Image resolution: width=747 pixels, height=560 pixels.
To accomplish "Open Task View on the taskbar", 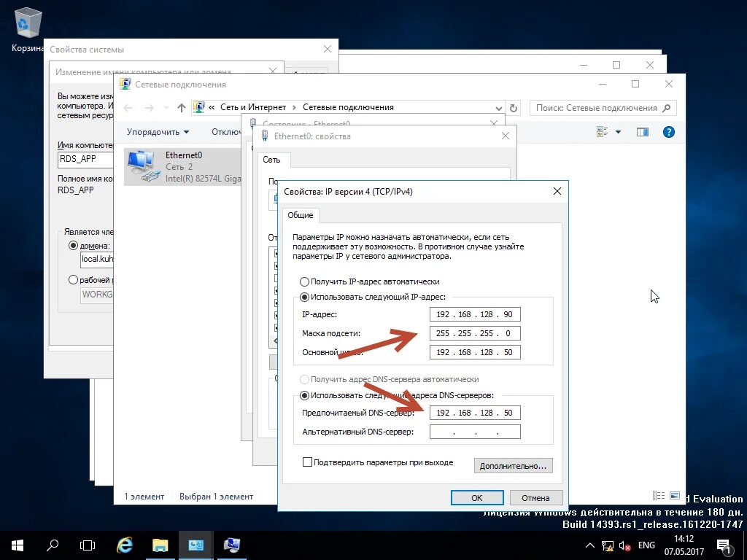I will click(x=88, y=545).
